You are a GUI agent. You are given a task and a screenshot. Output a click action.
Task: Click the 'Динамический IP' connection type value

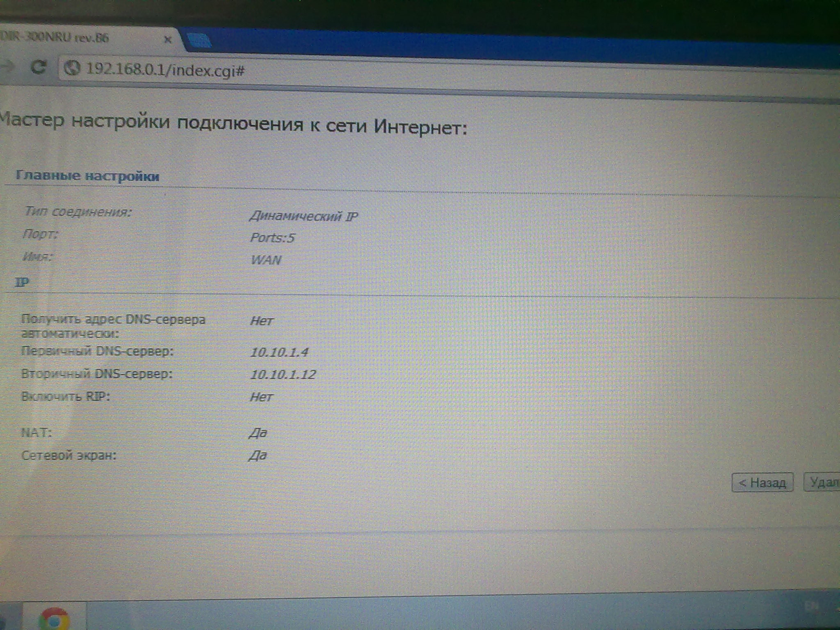coord(304,216)
